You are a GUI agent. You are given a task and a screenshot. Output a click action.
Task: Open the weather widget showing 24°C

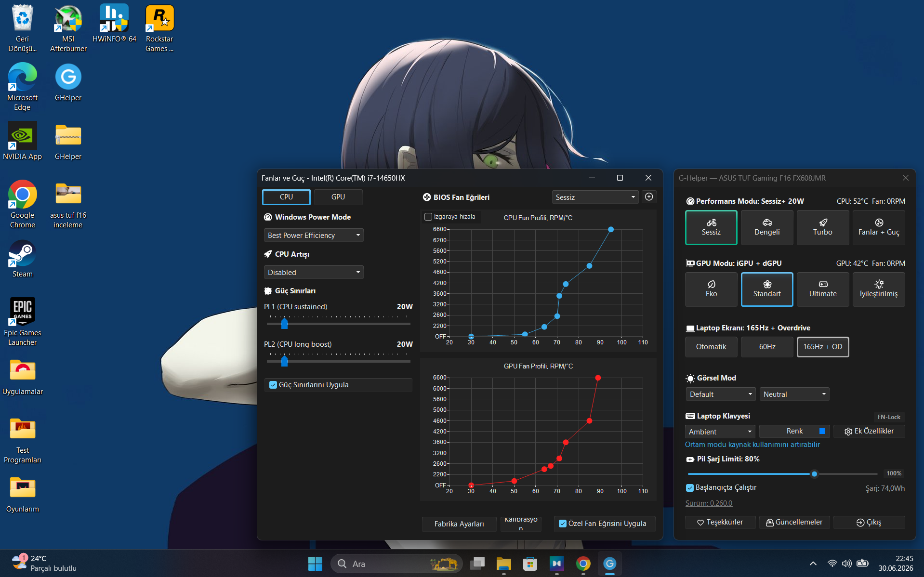click(x=44, y=563)
